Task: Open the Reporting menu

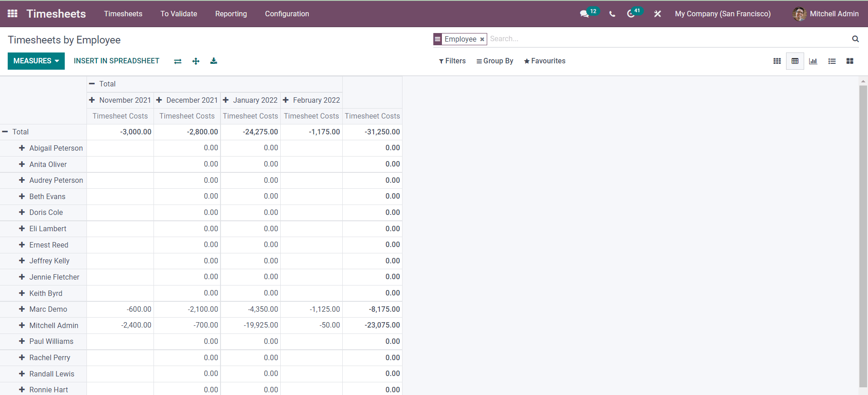Action: (x=231, y=14)
